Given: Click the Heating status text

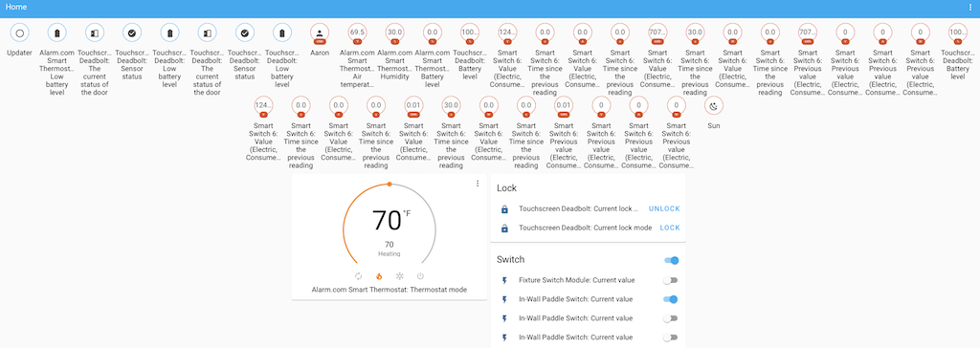Looking at the screenshot, I should pyautogui.click(x=389, y=254).
